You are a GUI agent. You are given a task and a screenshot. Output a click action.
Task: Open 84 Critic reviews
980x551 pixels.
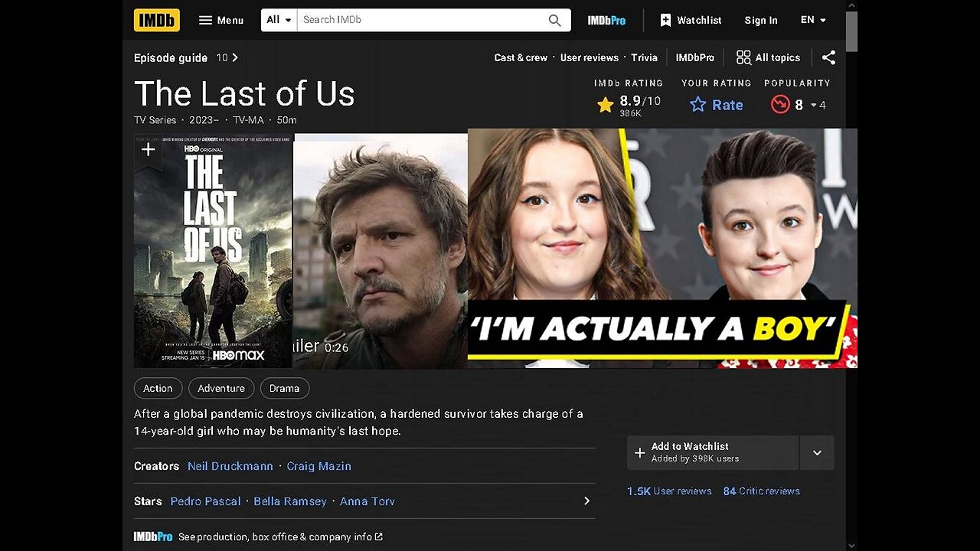click(x=762, y=491)
